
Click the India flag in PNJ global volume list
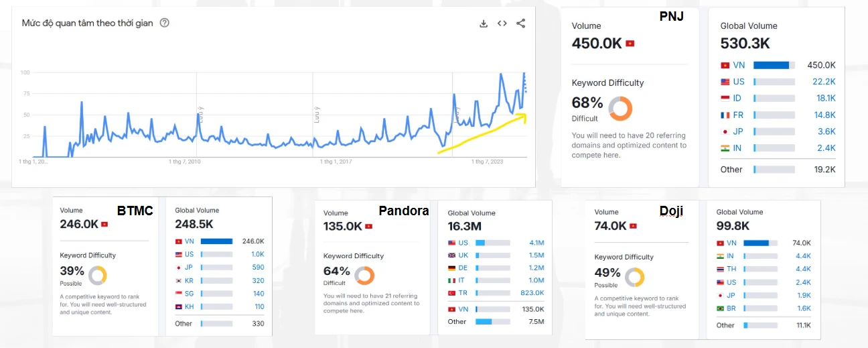coord(725,148)
